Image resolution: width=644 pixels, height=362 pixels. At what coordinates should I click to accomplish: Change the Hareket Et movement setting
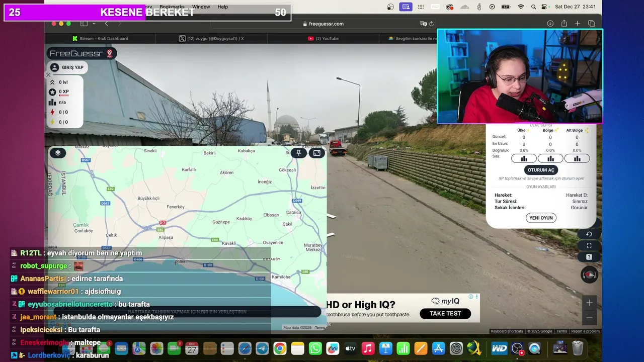(x=577, y=195)
